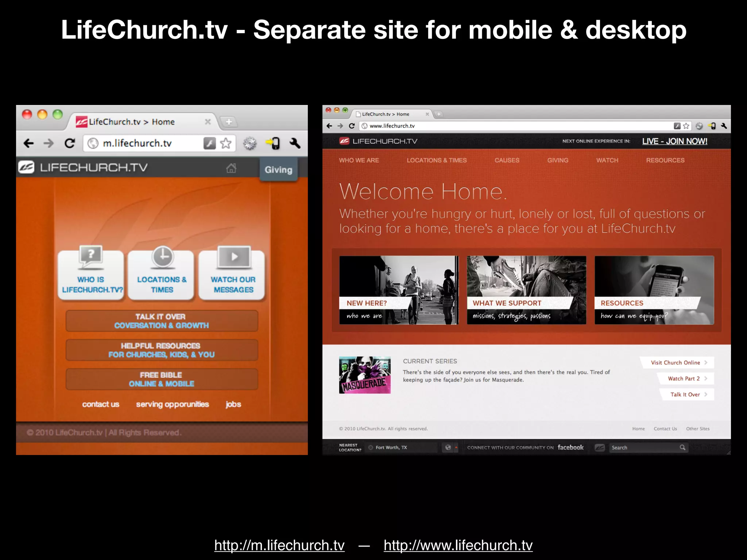Image resolution: width=747 pixels, height=560 pixels.
Task: Open the Resources menu in desktop navigation
Action: point(665,160)
